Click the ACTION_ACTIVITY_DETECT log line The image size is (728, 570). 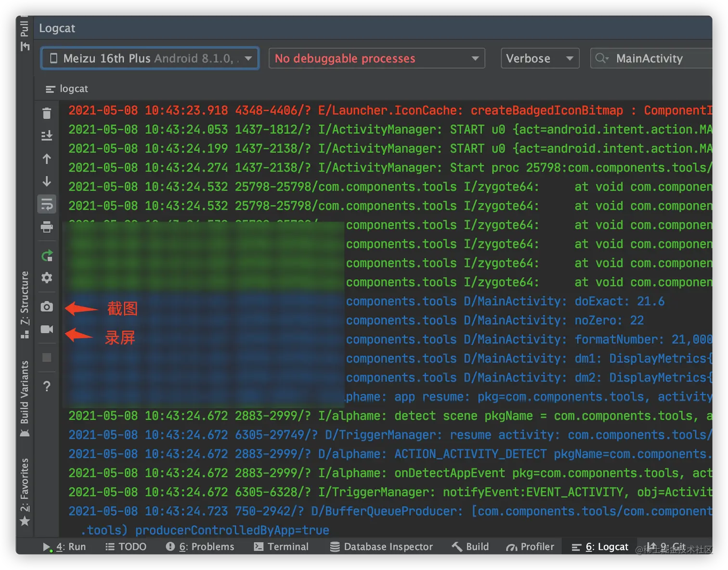[390, 454]
